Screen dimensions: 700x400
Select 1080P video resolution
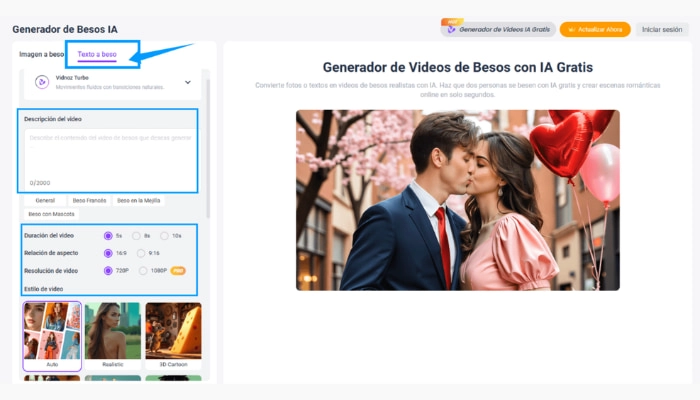point(143,271)
